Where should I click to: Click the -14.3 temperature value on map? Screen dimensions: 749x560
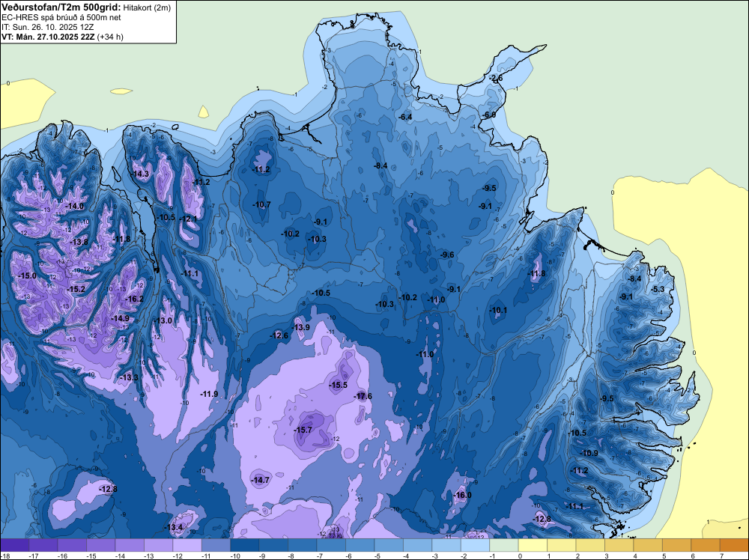click(140, 174)
